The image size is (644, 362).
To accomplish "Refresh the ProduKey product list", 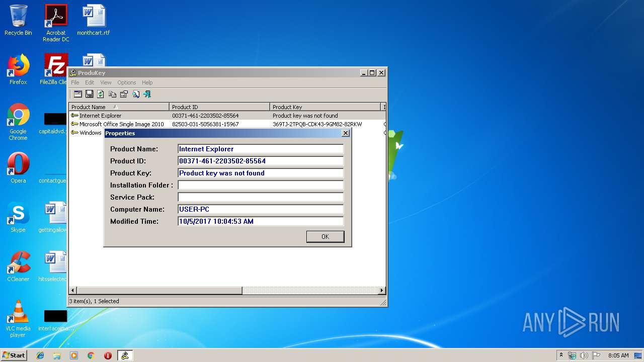I will tap(101, 94).
